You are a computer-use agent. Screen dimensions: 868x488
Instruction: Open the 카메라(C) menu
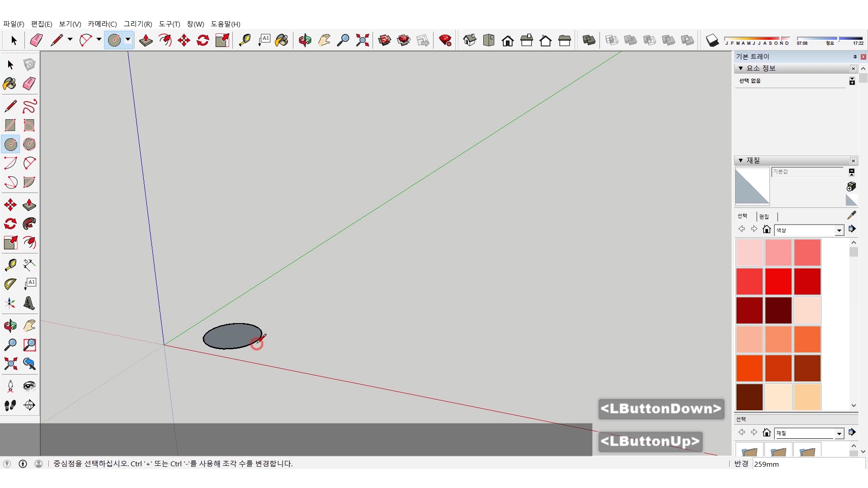(x=102, y=24)
